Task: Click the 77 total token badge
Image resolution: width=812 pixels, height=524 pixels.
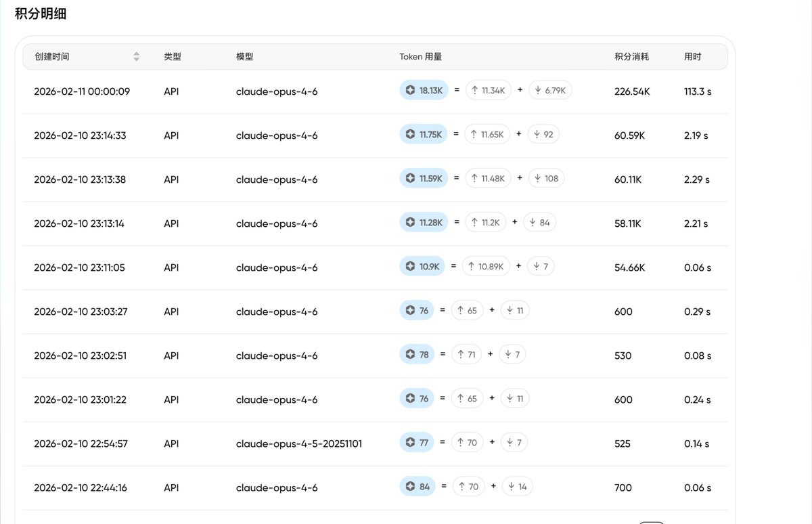Action: [x=417, y=443]
